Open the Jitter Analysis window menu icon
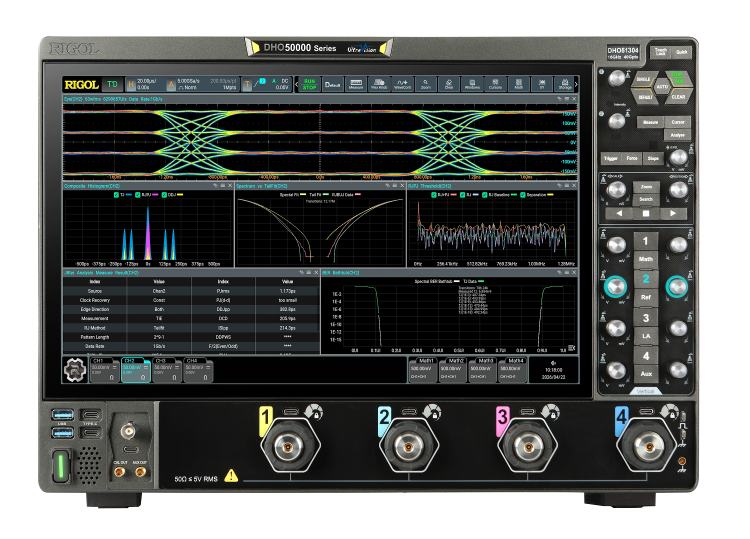Viewport: 750px width, 539px height. 309,273
